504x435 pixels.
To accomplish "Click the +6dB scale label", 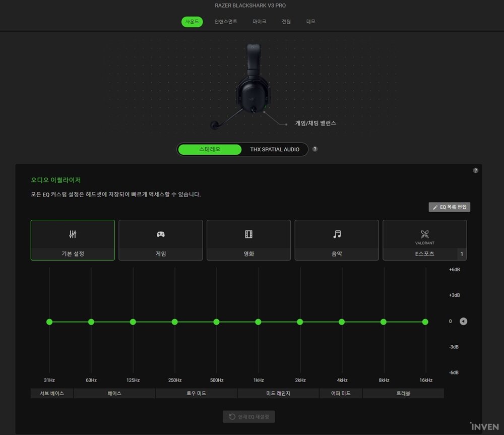I will [x=454, y=270].
